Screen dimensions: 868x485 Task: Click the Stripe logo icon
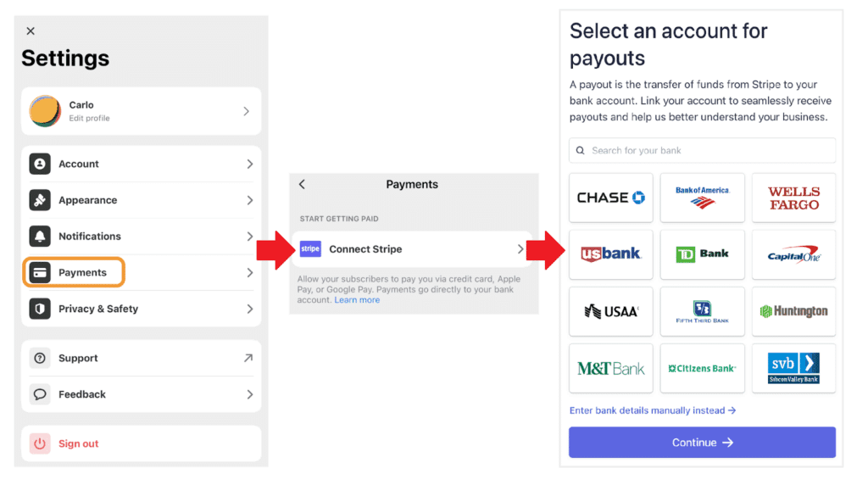tap(310, 249)
